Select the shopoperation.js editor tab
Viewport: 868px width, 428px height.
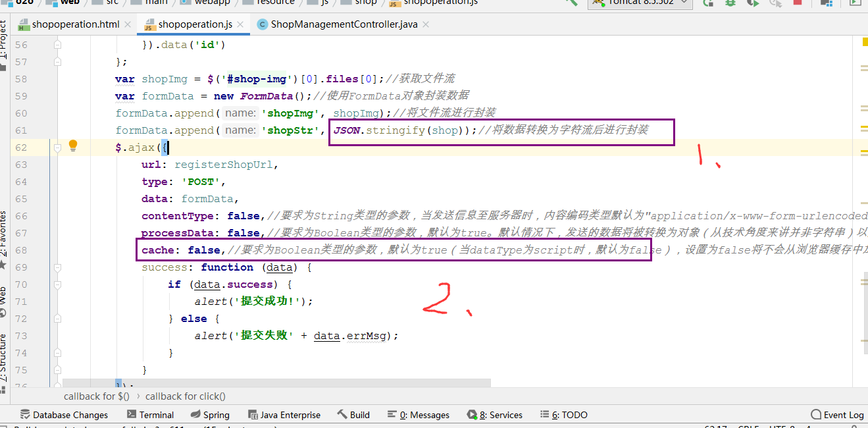coord(193,25)
